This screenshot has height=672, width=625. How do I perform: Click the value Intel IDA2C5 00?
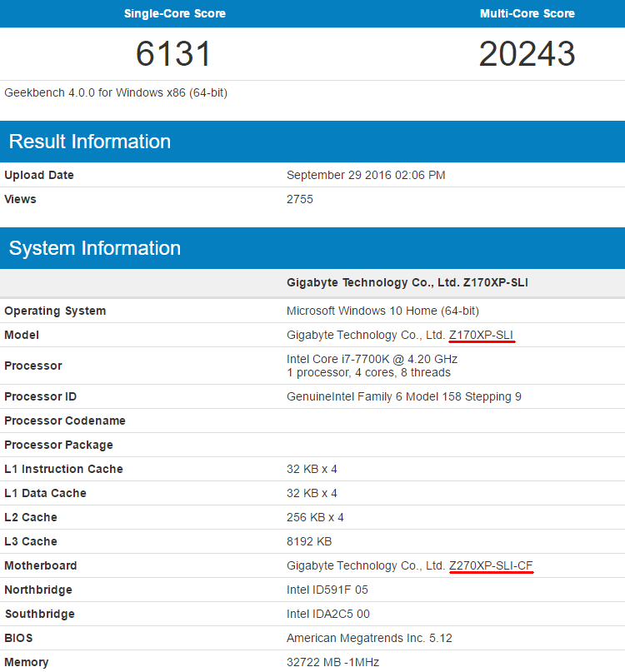coord(328,614)
